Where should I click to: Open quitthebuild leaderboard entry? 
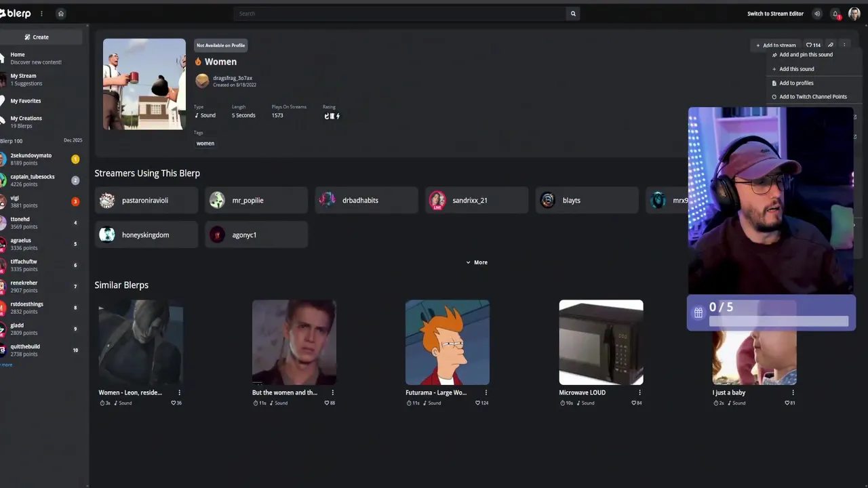click(x=41, y=350)
